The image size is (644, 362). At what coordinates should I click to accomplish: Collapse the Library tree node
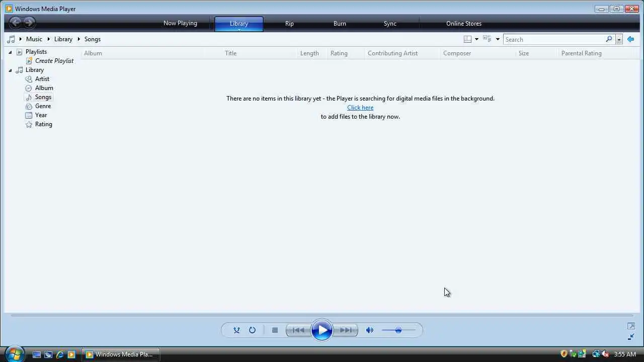[x=10, y=70]
